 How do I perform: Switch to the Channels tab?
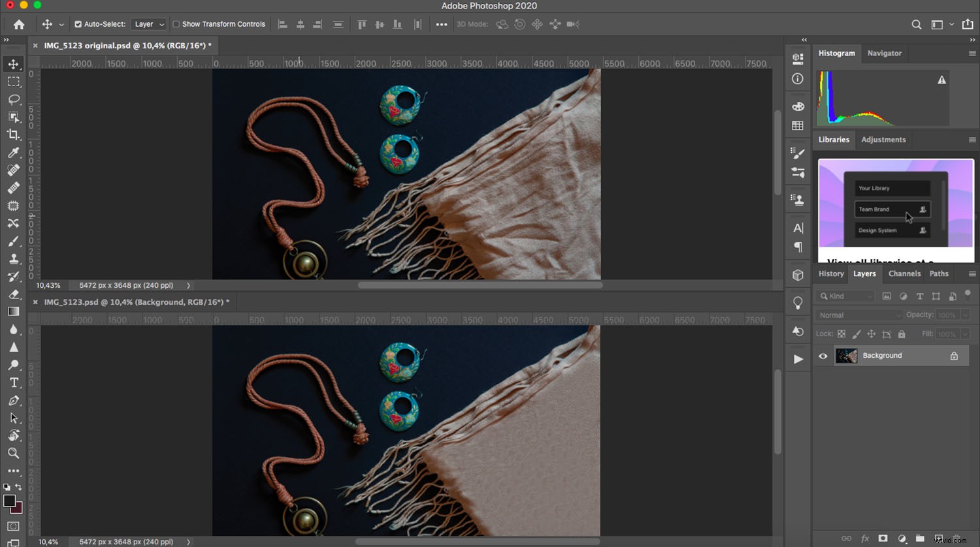(904, 273)
